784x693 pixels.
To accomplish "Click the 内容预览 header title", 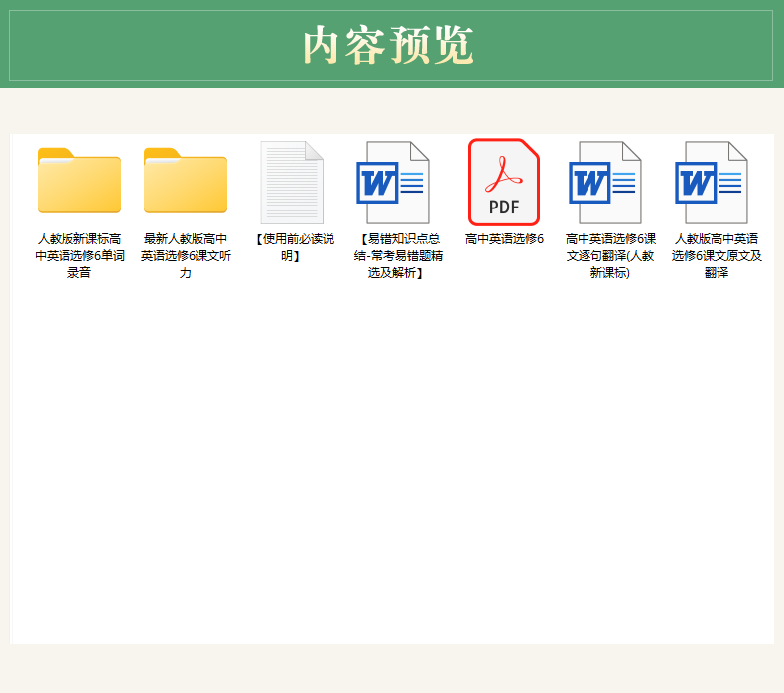I will click(x=388, y=45).
